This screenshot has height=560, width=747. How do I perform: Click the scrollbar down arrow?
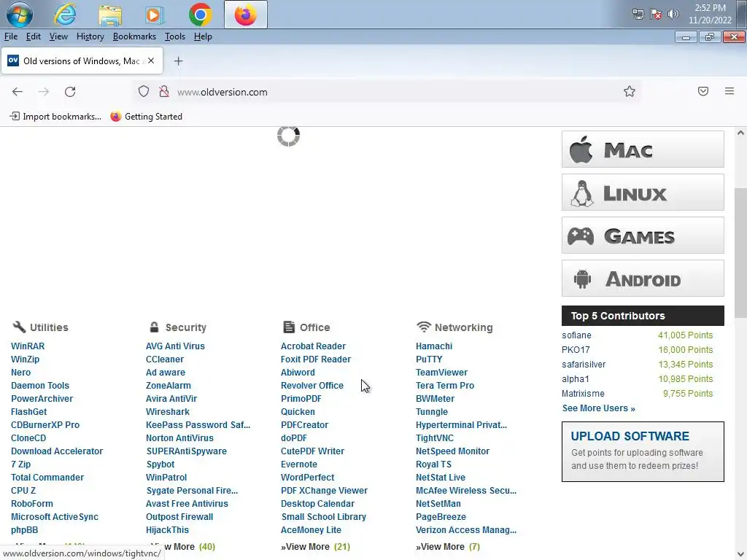pyautogui.click(x=740, y=554)
